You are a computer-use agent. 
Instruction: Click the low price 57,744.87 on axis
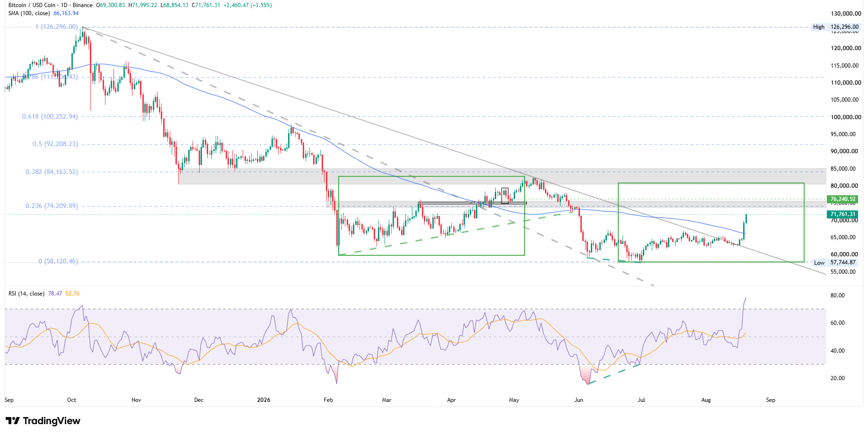pyautogui.click(x=843, y=262)
